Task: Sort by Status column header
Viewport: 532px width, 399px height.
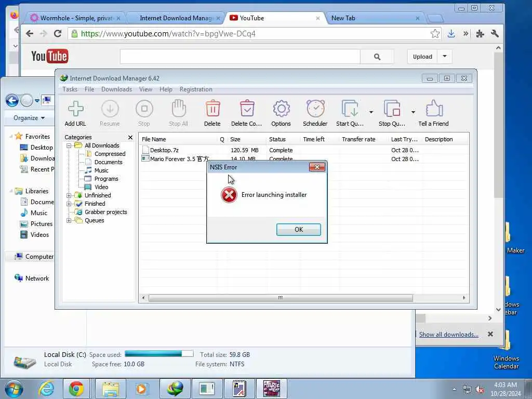Action: (x=283, y=139)
